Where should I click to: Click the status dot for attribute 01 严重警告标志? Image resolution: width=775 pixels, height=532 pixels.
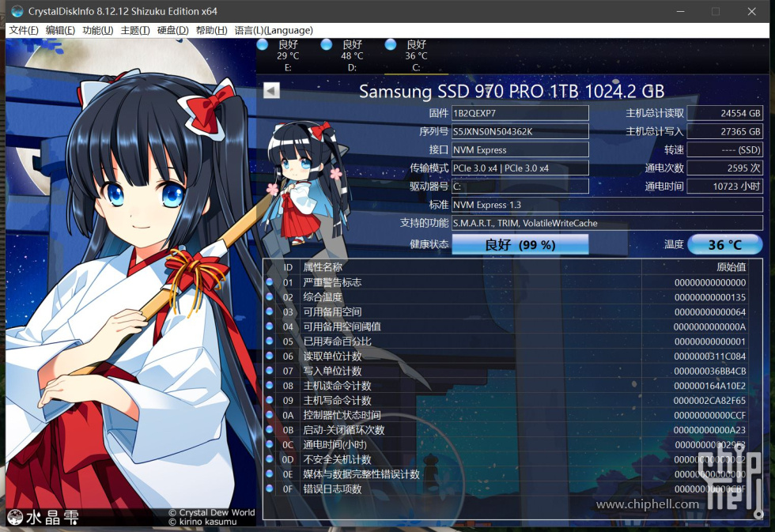(x=270, y=281)
